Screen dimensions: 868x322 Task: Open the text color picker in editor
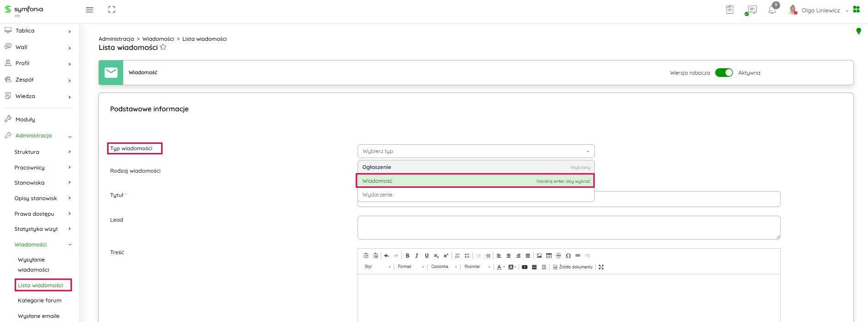(x=499, y=267)
